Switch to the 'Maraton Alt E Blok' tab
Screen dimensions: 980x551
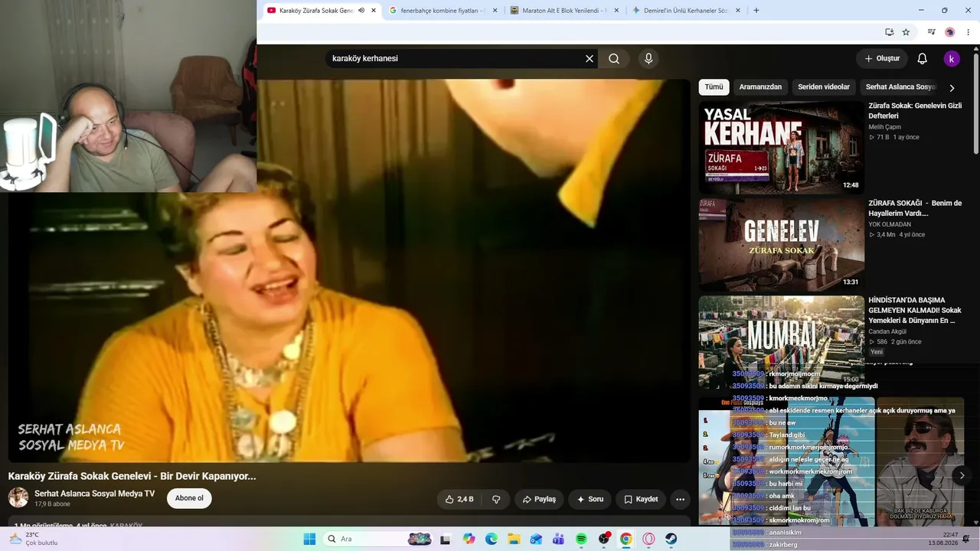[565, 11]
